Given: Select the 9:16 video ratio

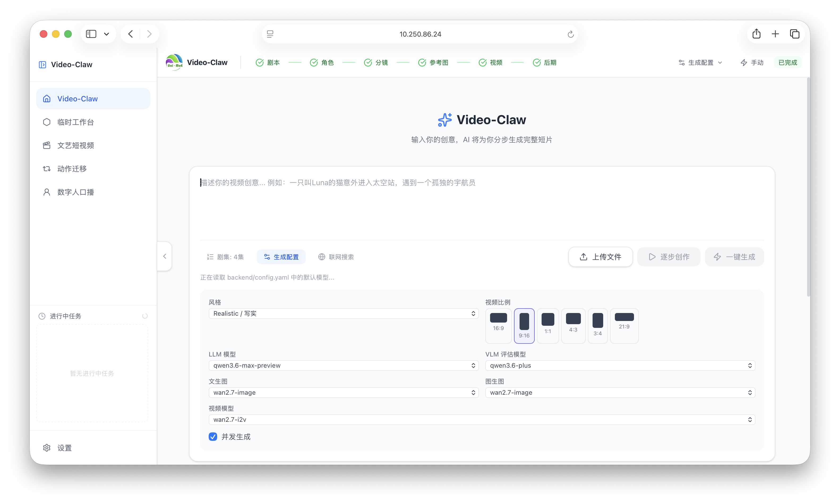Looking at the screenshot, I should 524,326.
